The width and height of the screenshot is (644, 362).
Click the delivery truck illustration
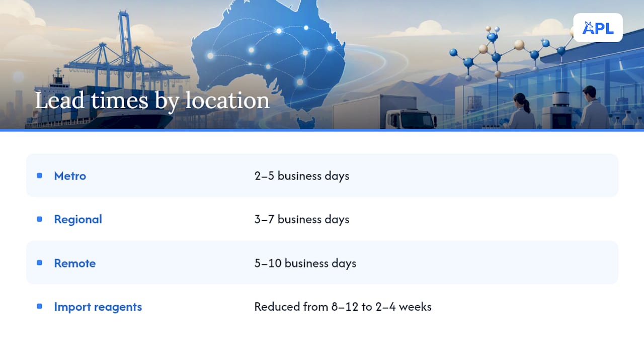[x=385, y=112]
